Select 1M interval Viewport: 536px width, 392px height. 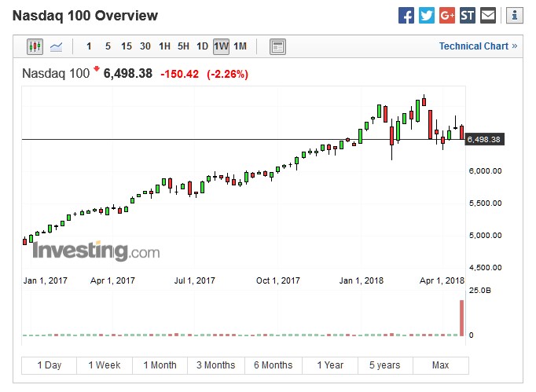[240, 46]
